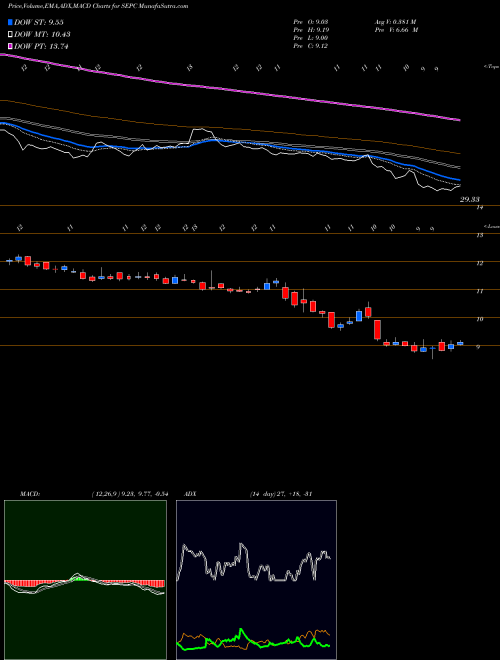The image size is (500, 660).
Task: Click the price axis label 10
Action: pyautogui.click(x=479, y=319)
